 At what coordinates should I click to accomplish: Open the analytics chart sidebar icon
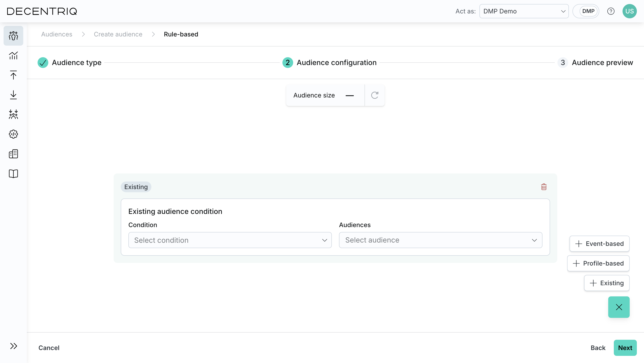pos(13,55)
